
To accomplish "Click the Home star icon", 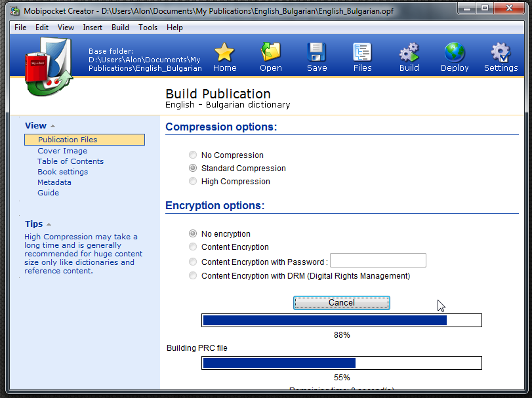I will tap(224, 52).
